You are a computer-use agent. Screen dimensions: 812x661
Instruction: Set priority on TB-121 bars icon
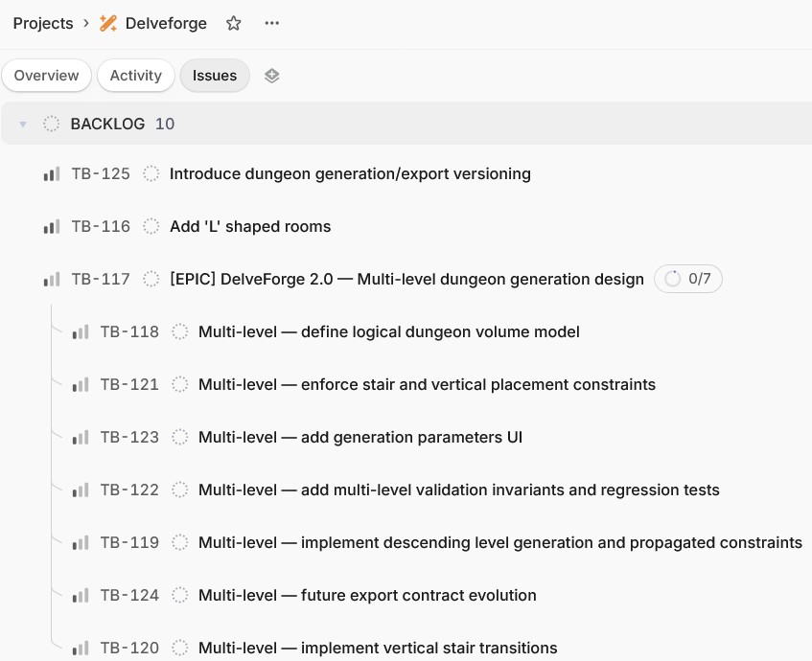click(x=81, y=384)
